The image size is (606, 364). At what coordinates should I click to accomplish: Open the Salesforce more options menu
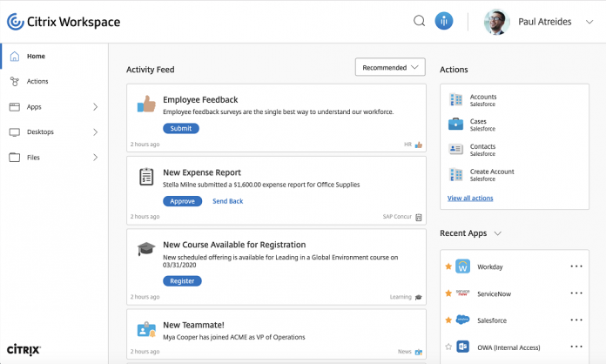[576, 320]
